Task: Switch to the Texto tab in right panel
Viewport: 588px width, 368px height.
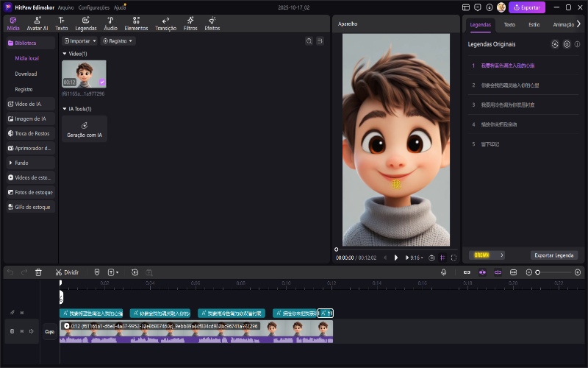Action: (x=509, y=24)
